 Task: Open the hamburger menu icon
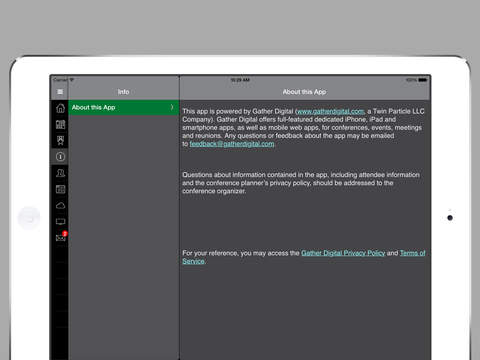coord(60,92)
